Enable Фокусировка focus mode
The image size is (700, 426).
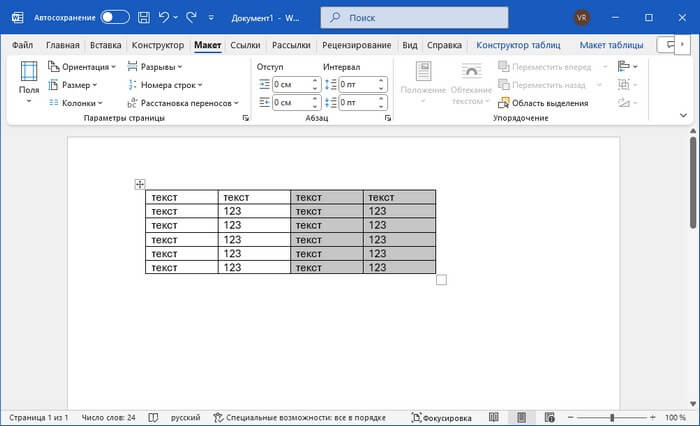[440, 417]
